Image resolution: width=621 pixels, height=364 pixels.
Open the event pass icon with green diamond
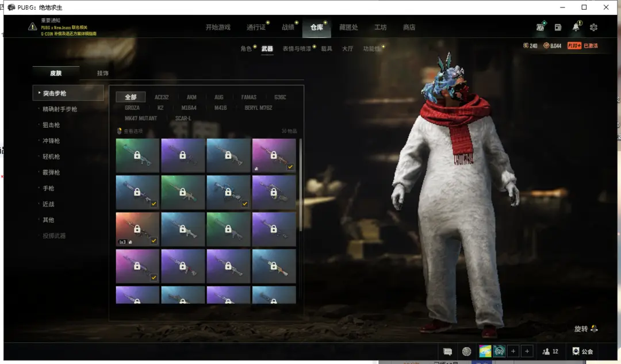540,26
